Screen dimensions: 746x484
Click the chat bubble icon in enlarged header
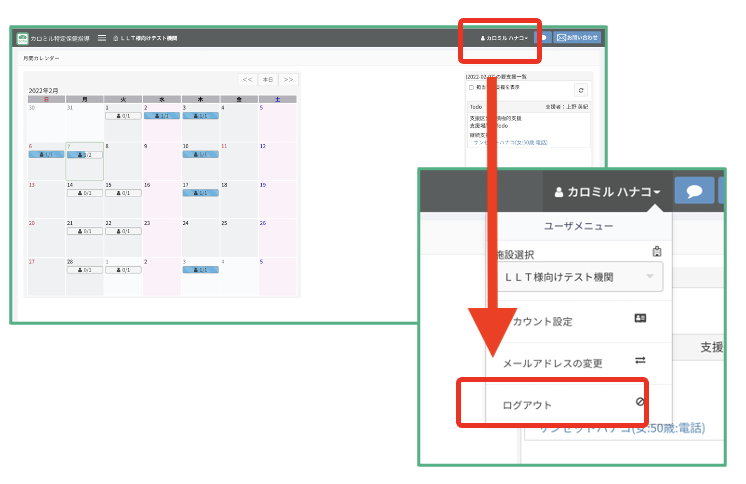tap(694, 192)
